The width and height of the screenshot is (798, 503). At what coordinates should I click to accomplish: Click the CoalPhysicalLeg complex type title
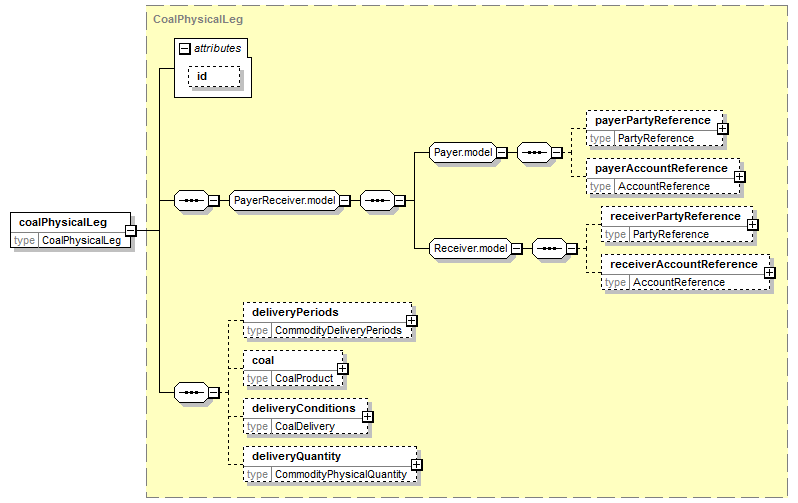(198, 19)
